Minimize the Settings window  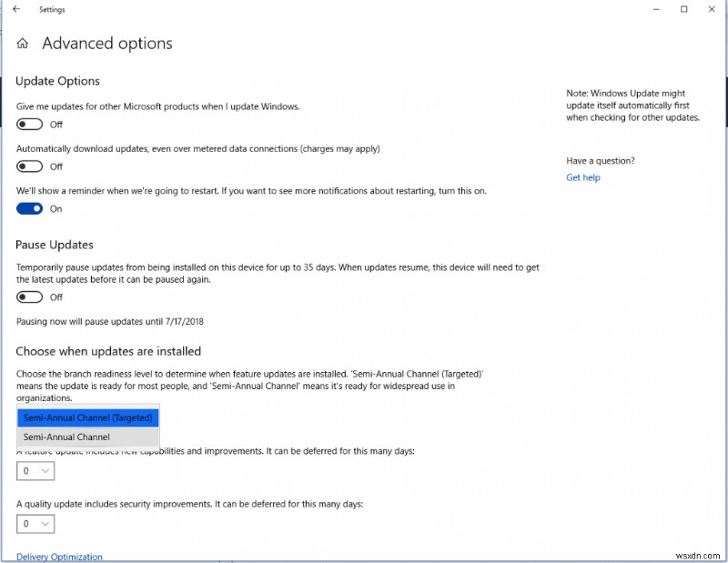point(655,9)
